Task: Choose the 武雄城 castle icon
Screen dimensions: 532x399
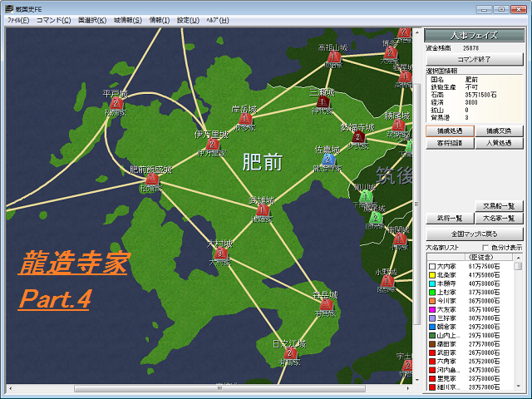Action: [x=262, y=210]
